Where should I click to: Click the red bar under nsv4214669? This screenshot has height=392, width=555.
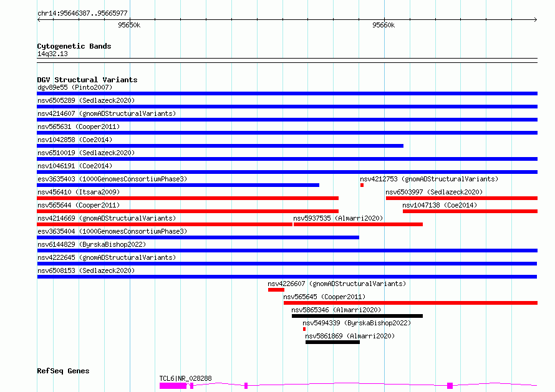pyautogui.click(x=165, y=224)
